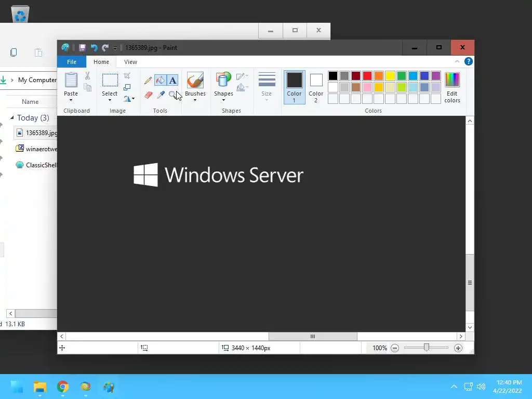Pick the pink color swatch
Image resolution: width=532 pixels, height=399 pixels.
coord(367,87)
